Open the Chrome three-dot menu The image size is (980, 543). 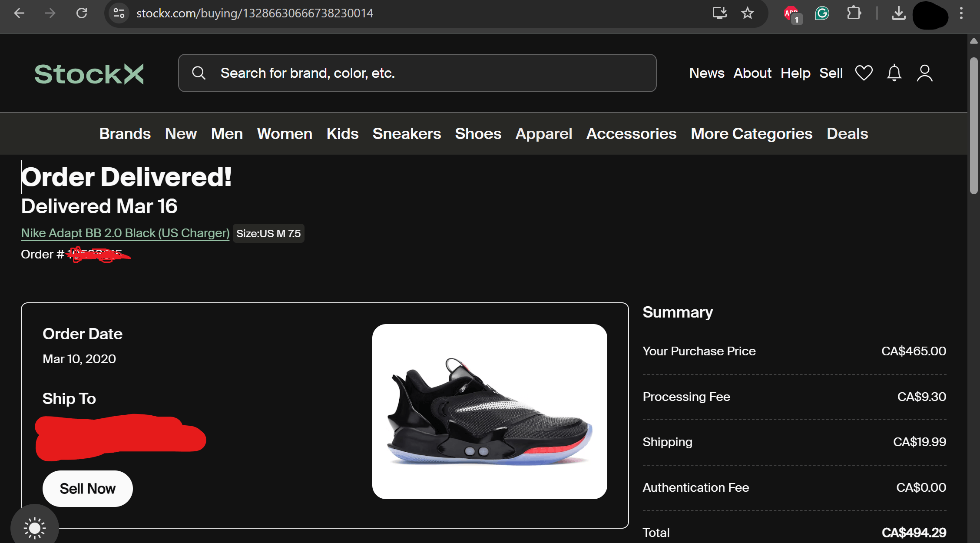click(961, 13)
